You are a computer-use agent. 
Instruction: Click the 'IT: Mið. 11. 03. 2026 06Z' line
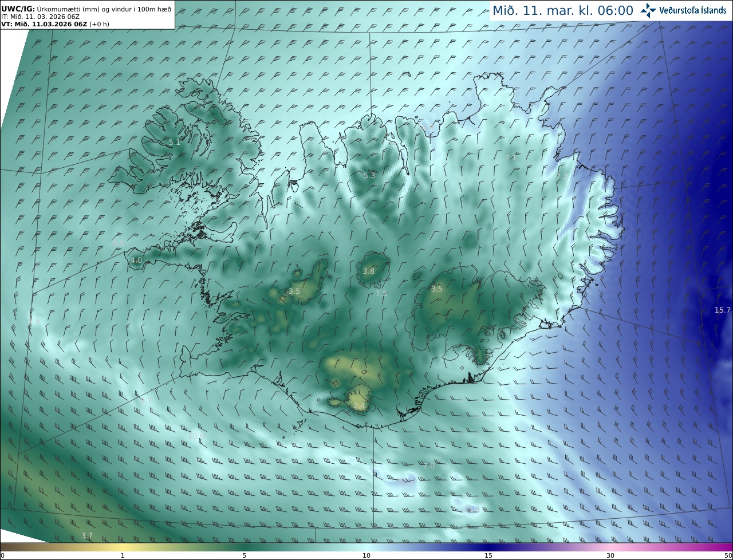pyautogui.click(x=40, y=17)
